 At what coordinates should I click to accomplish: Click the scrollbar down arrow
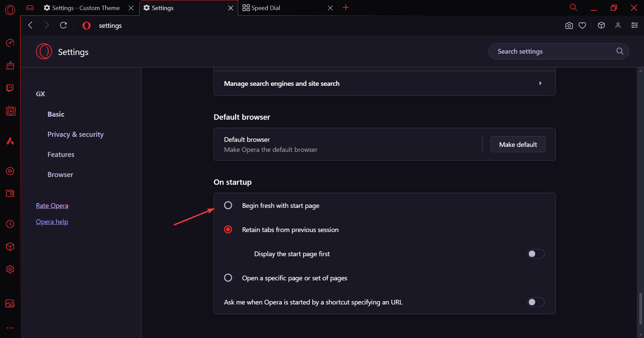click(x=641, y=335)
